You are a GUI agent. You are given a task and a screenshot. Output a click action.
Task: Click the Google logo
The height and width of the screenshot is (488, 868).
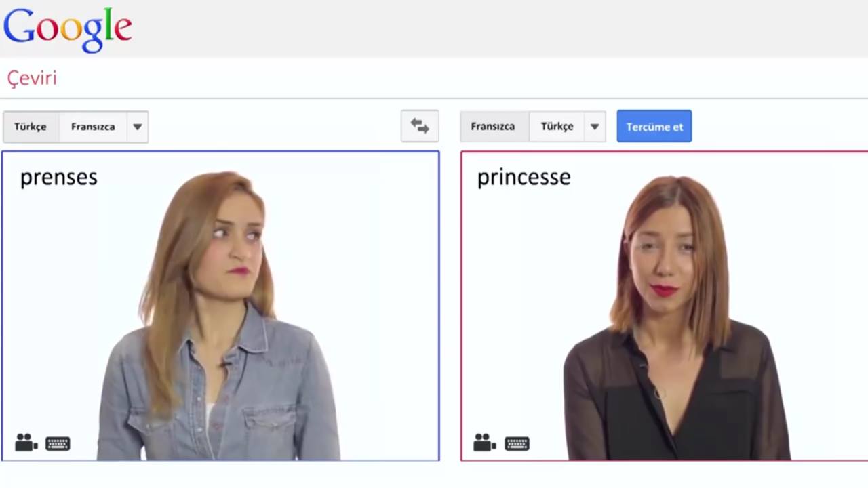pyautogui.click(x=67, y=29)
